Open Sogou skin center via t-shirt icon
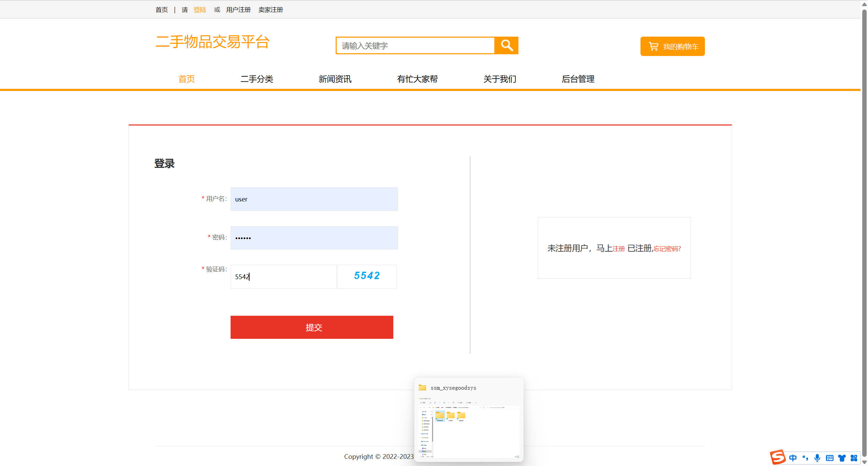Screen dimensions: 868x466 842,458
